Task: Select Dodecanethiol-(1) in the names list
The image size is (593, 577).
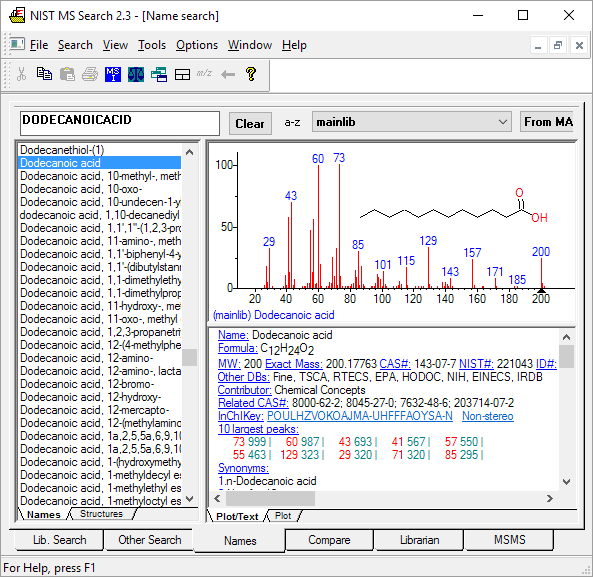Action: [100, 150]
